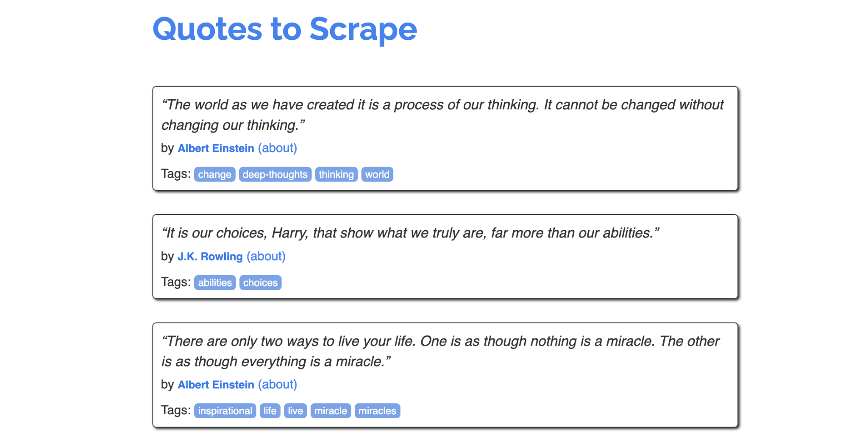View Albert Einstein's author page from first quote
The image size is (868, 441).
pyautogui.click(x=215, y=148)
